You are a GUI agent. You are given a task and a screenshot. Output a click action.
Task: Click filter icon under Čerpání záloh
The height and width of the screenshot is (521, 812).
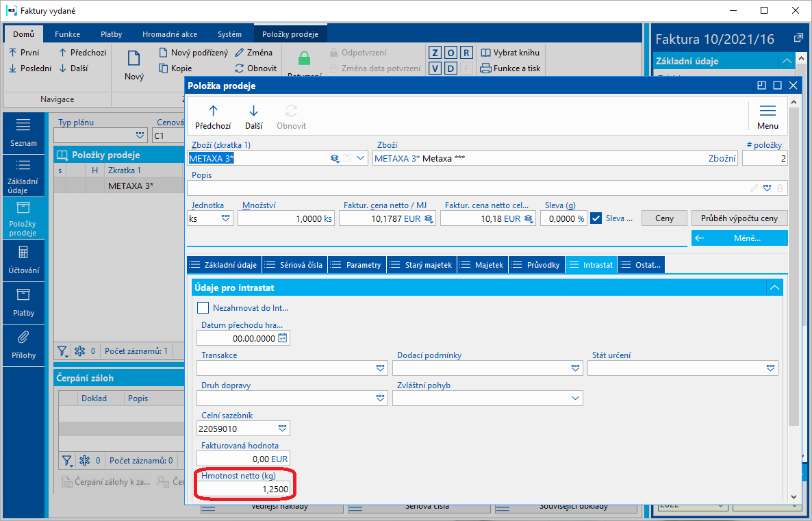(x=67, y=460)
